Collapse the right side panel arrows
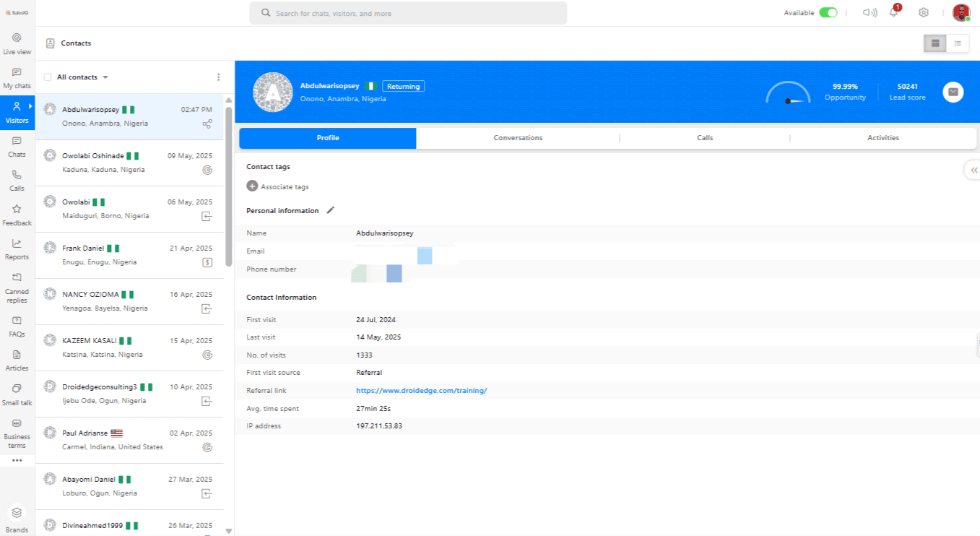980x536 pixels. tap(974, 170)
